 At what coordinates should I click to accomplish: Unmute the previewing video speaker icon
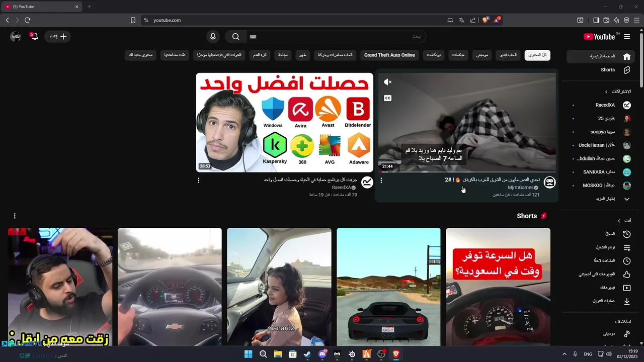tap(387, 82)
